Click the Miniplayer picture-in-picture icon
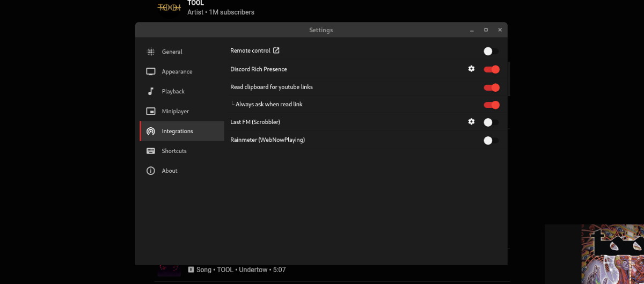The height and width of the screenshot is (284, 644). pyautogui.click(x=151, y=111)
